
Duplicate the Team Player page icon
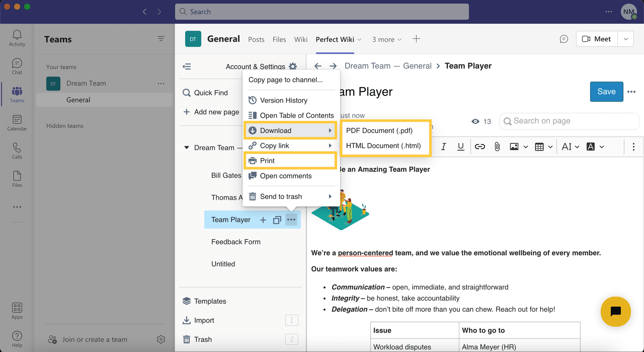[x=277, y=220]
